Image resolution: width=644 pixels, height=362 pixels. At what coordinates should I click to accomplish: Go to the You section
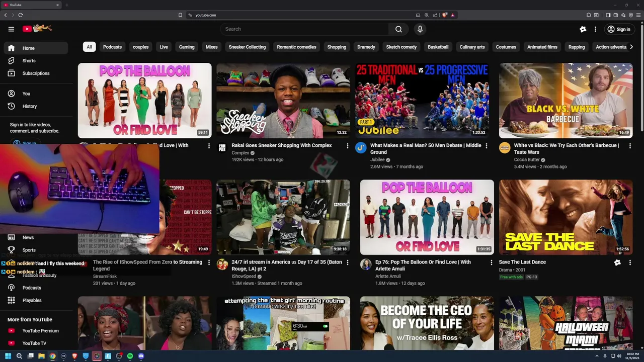click(35, 94)
